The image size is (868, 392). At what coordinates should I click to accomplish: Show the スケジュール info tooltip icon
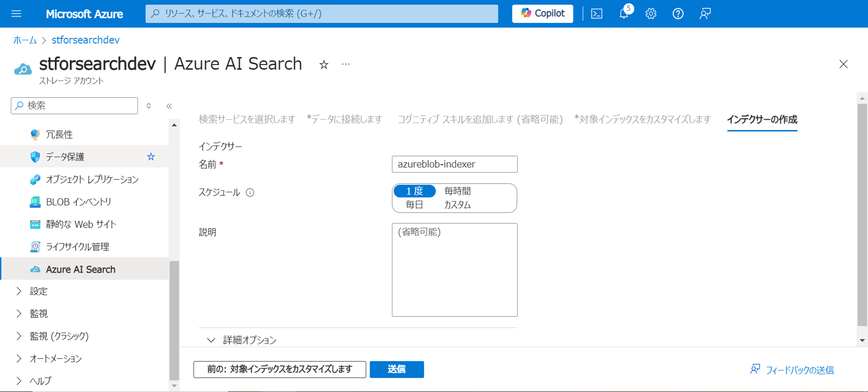tap(250, 192)
